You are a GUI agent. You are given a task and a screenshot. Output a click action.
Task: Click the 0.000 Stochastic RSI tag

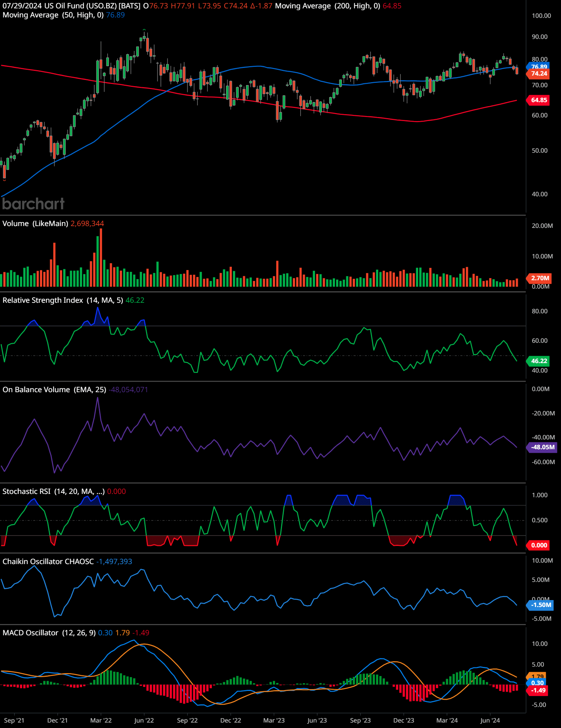538,546
